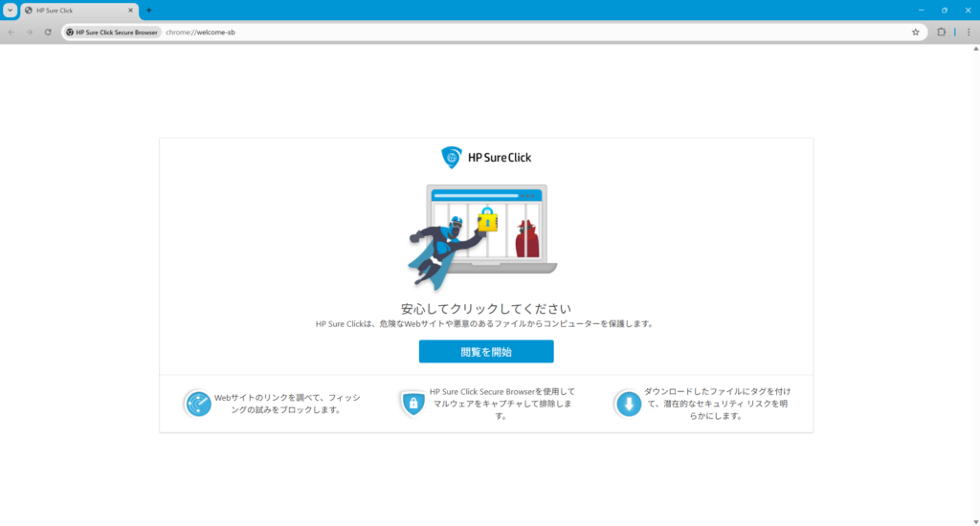Click the HP Sure Click shield logo

[x=450, y=157]
